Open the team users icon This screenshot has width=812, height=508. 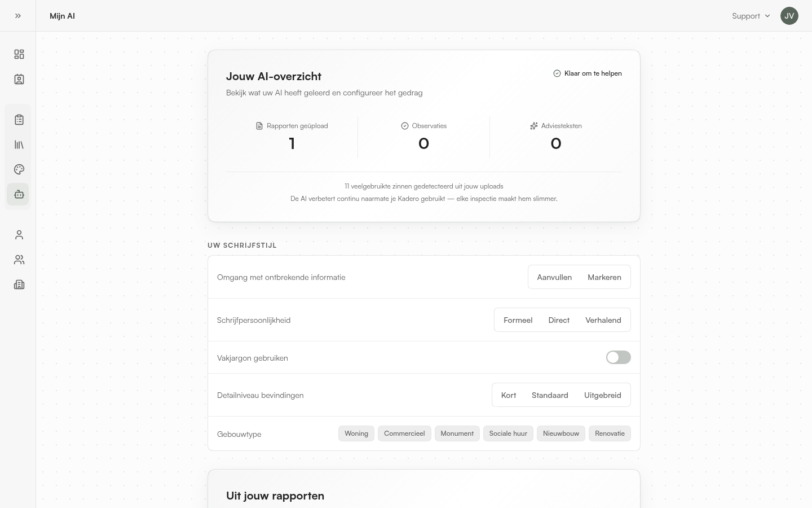(19, 260)
